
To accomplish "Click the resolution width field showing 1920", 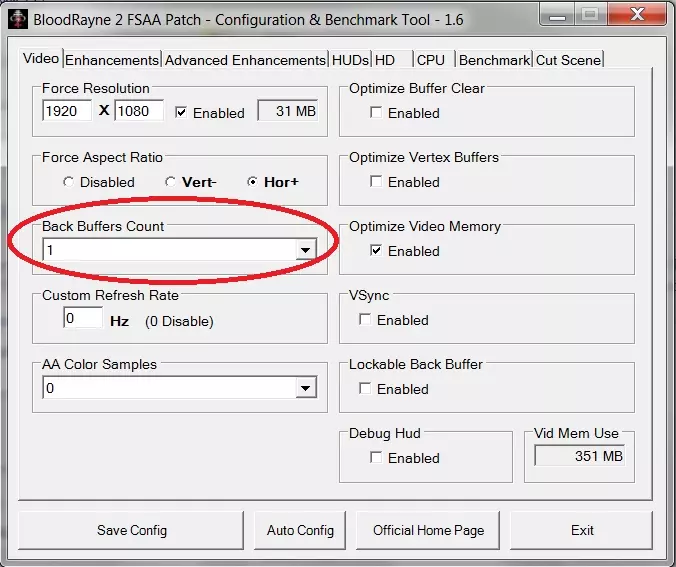I will point(67,111).
